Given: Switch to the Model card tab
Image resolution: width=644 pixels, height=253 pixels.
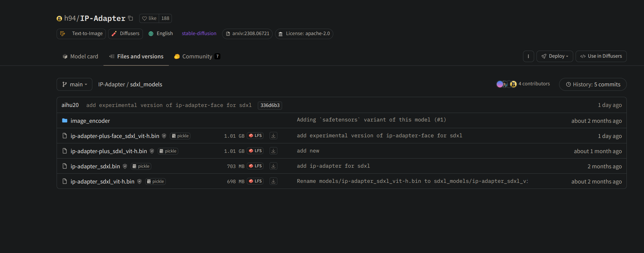Looking at the screenshot, I should 80,56.
